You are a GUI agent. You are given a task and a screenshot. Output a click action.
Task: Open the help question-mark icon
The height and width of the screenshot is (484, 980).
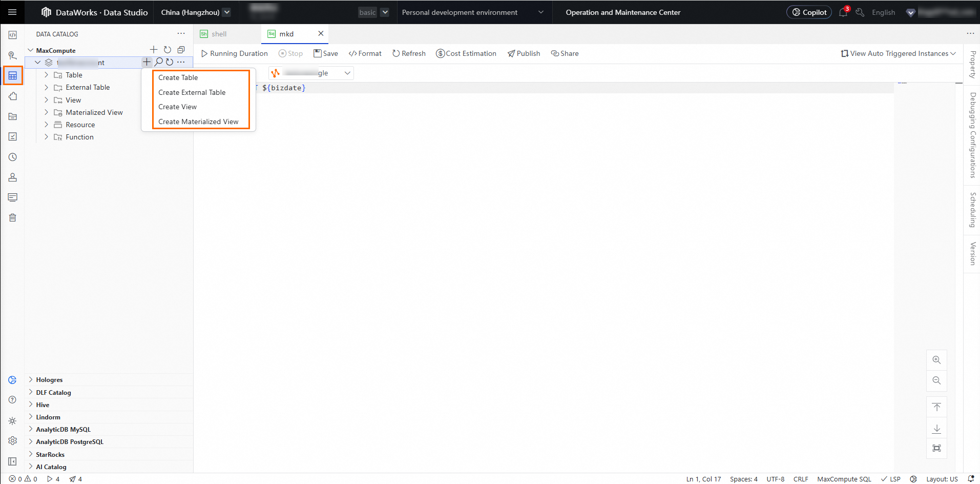(13, 400)
